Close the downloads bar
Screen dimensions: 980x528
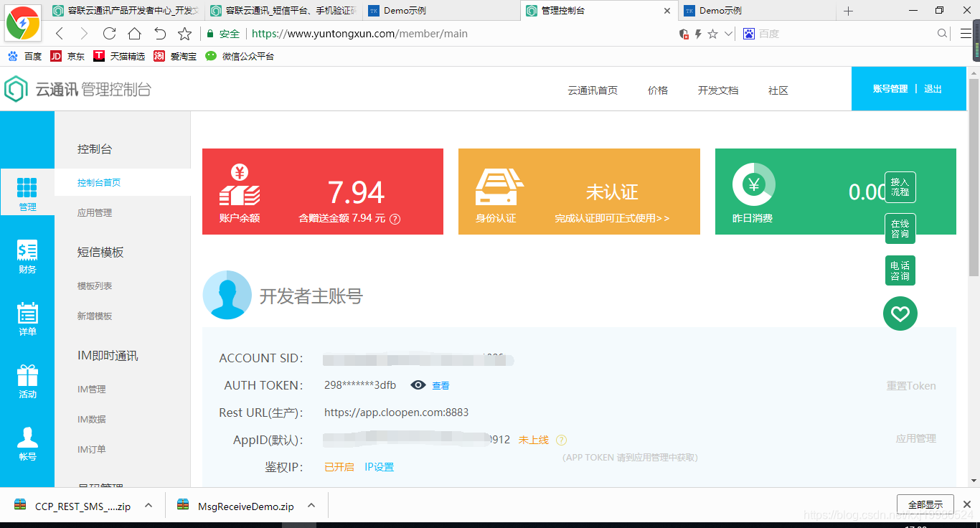966,504
